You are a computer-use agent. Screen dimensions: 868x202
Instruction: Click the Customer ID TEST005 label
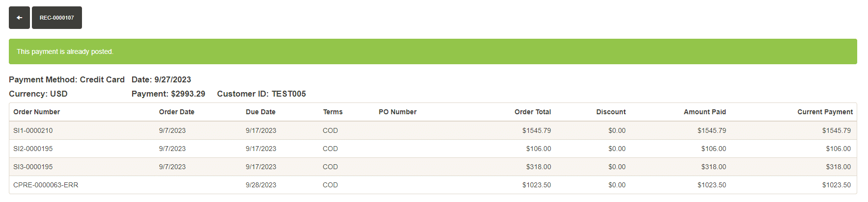tap(261, 94)
